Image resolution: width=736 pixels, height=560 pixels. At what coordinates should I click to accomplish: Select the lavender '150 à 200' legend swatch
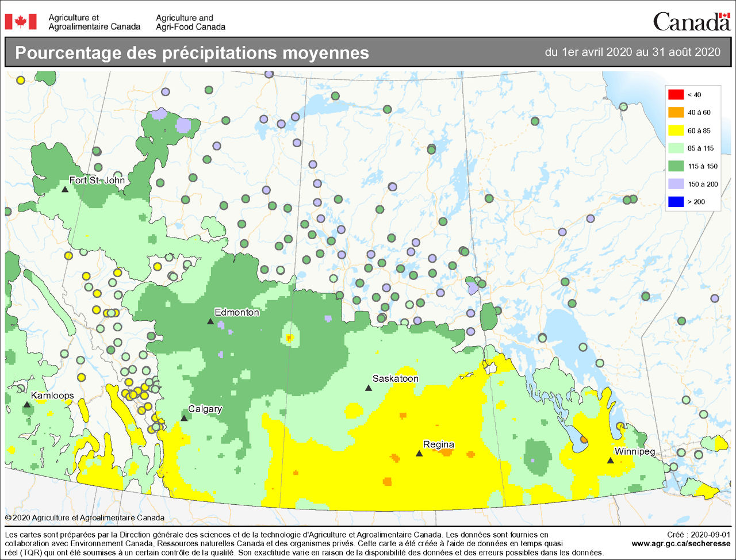point(676,184)
